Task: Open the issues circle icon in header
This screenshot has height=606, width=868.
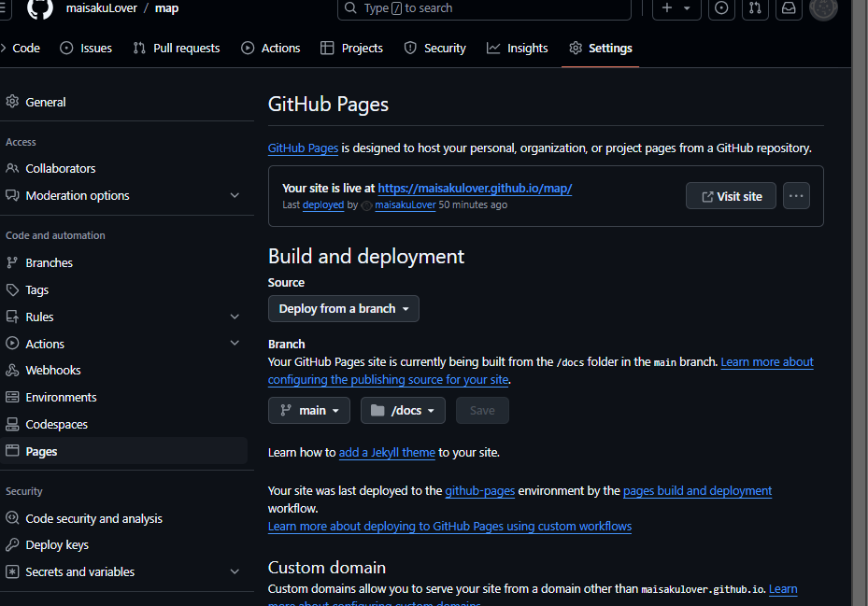Action: [721, 8]
